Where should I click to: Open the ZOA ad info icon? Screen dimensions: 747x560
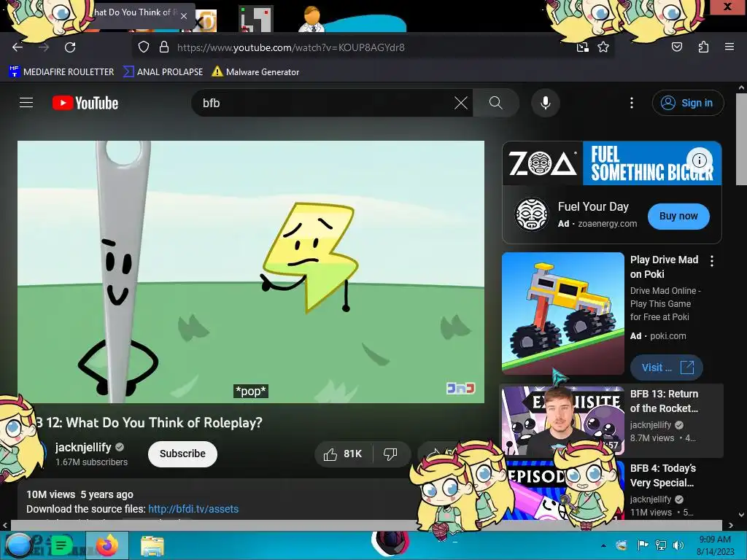[x=699, y=160]
